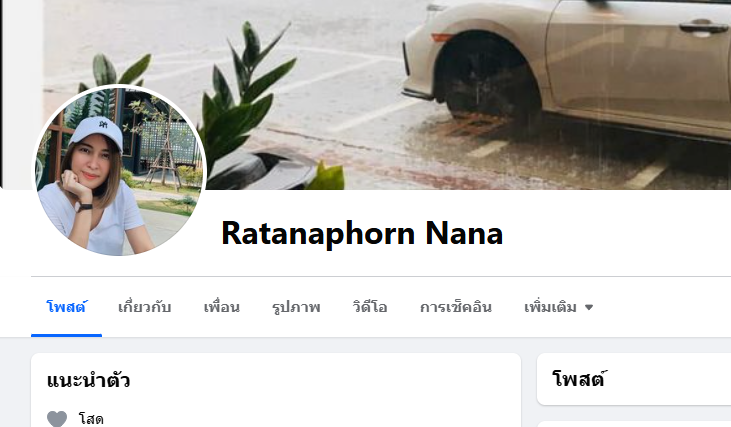Click the car door handle in cover image
The image size is (731, 427).
click(703, 27)
